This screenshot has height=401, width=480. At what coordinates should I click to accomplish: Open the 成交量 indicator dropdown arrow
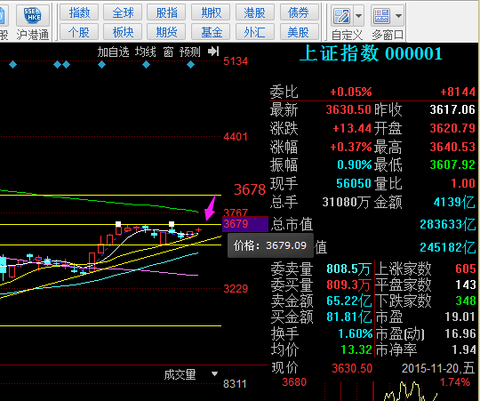click(x=215, y=374)
